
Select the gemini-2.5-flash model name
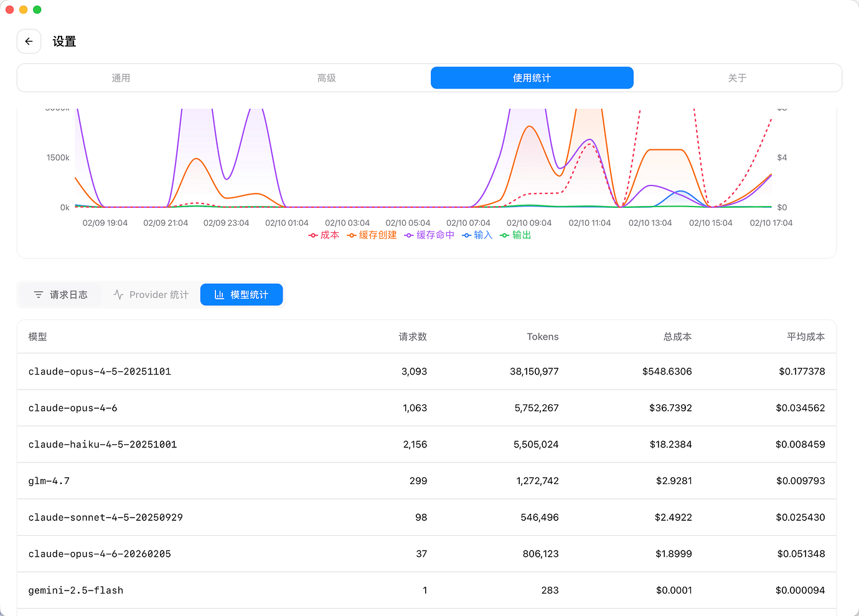pos(76,590)
